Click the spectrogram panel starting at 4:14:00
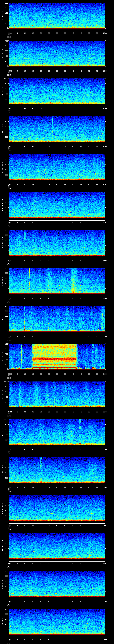 tap(57, 16)
